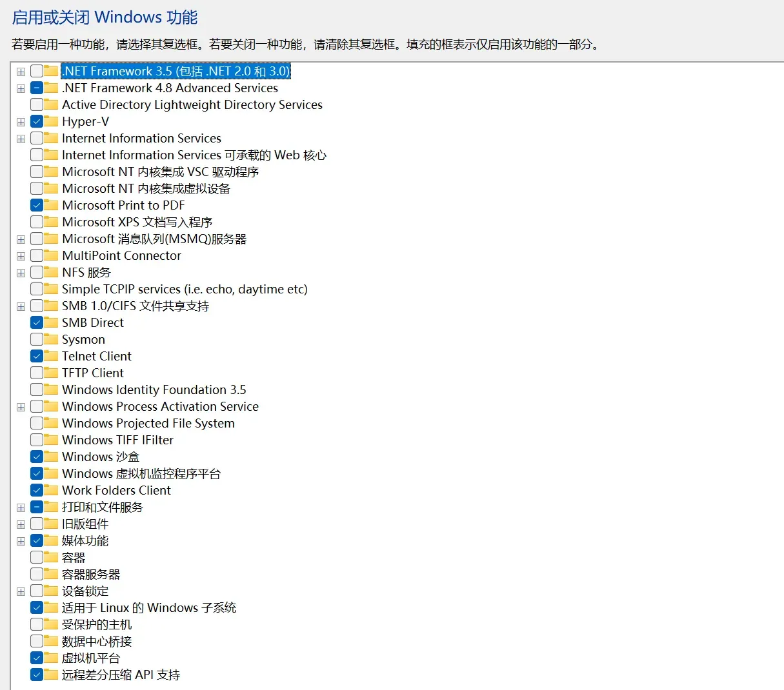Expand the 打印和文件服务 node
784x690 pixels.
(21, 508)
